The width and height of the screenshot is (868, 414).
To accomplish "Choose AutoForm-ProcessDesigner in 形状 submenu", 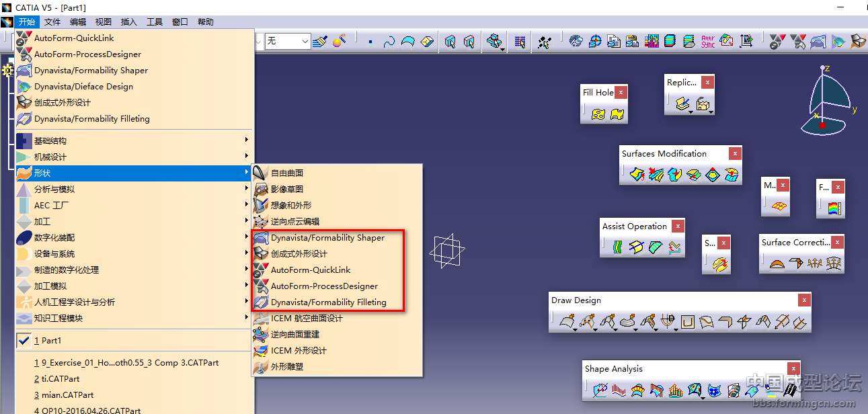I will click(324, 286).
